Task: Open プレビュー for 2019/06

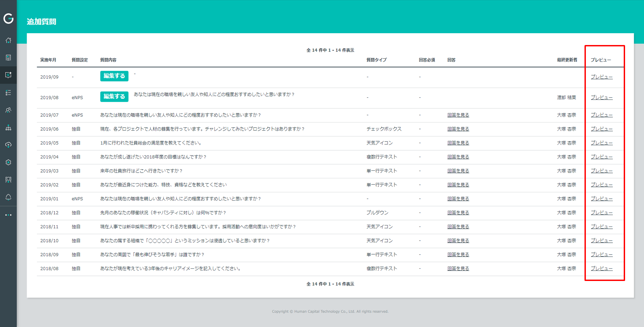Action: coord(602,129)
